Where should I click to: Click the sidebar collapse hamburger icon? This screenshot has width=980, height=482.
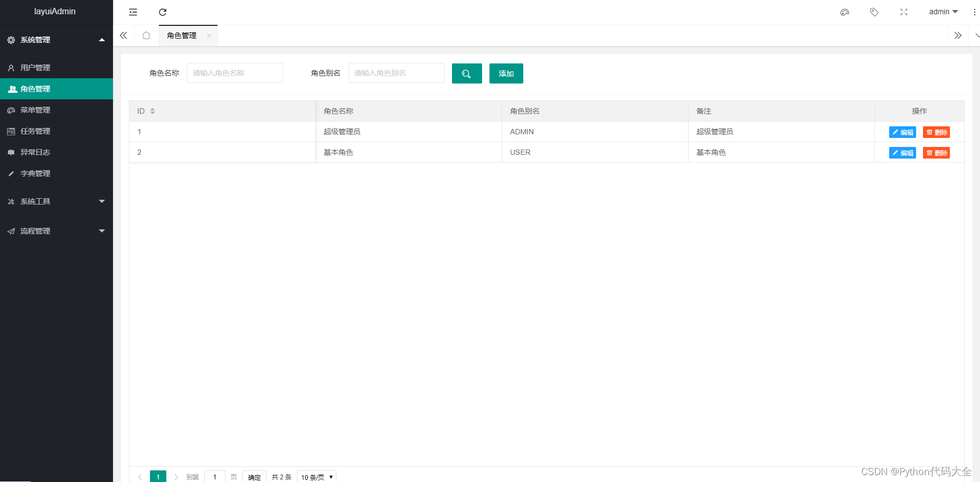click(x=133, y=12)
